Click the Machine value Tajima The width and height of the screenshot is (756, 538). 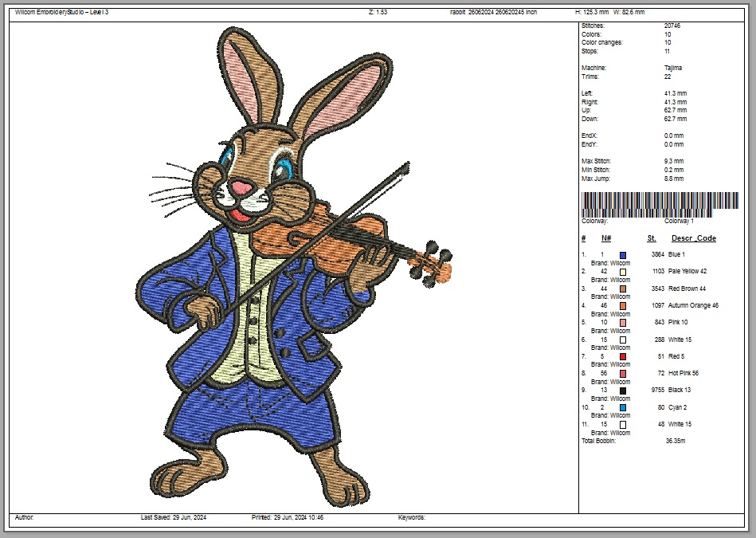[x=672, y=68]
